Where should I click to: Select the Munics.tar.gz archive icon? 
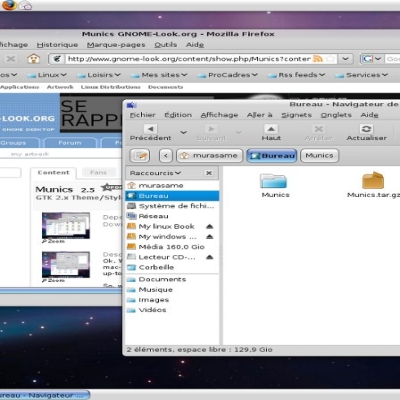click(373, 180)
